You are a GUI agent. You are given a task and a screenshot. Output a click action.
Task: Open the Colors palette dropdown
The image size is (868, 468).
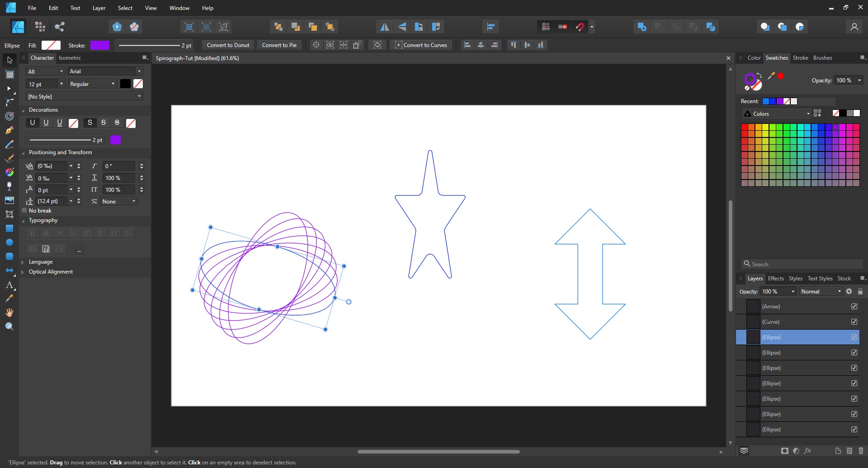click(777, 114)
